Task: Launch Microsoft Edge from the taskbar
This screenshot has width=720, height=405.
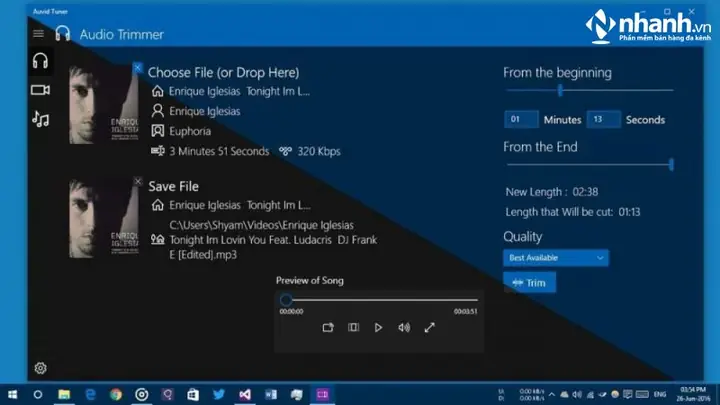Action: [x=90, y=394]
